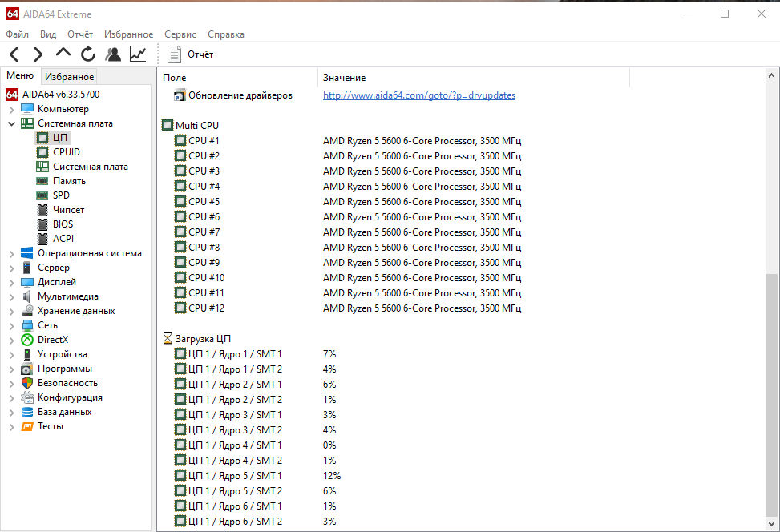Click the scrollbar down arrow in report pane
This screenshot has width=780, height=532.
click(771, 523)
